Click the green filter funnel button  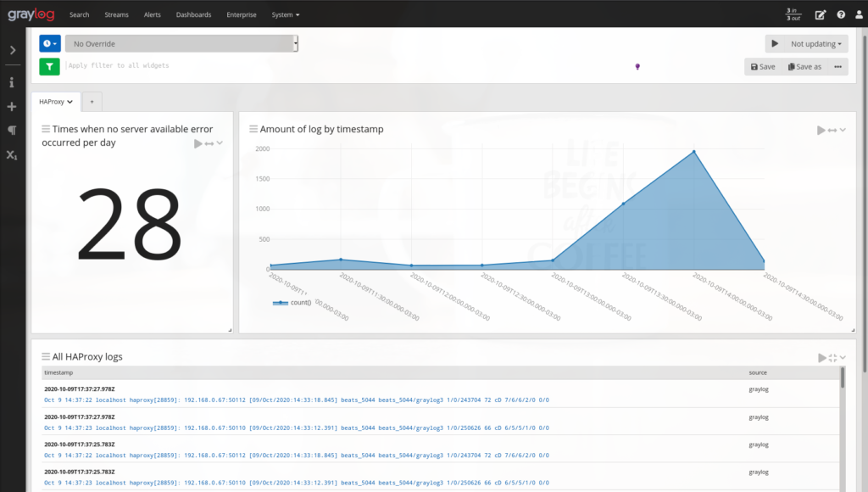click(49, 66)
